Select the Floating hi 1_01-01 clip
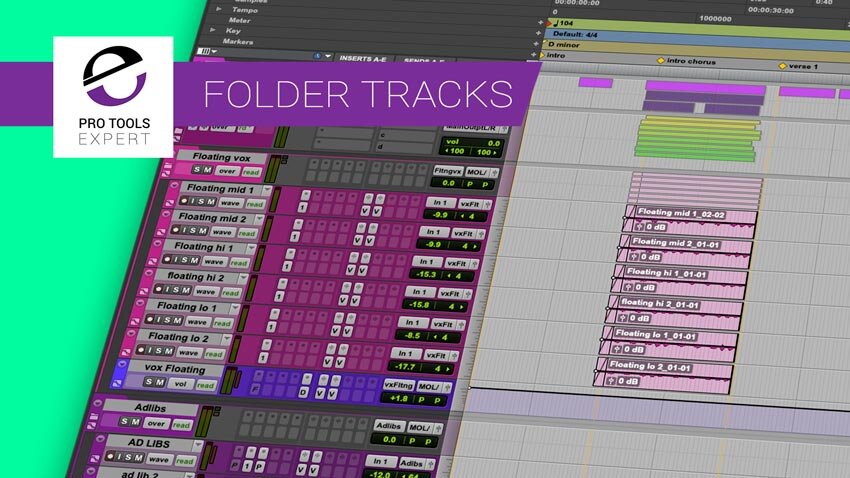Viewport: 850px width, 478px height. coord(681,281)
